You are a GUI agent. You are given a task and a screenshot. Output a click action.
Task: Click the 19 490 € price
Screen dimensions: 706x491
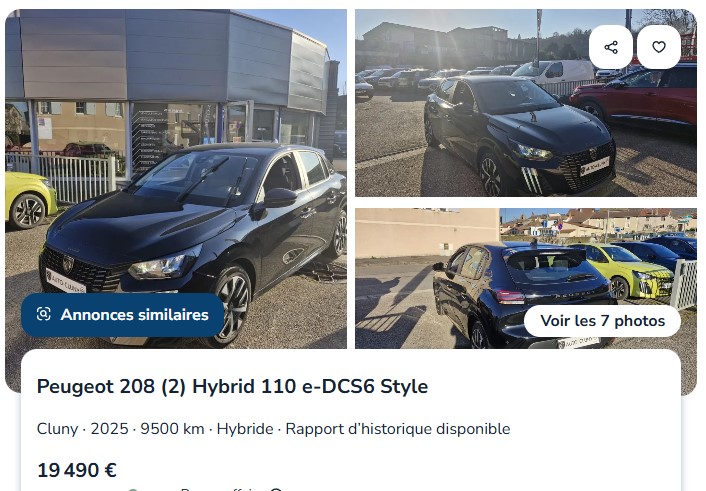point(77,470)
